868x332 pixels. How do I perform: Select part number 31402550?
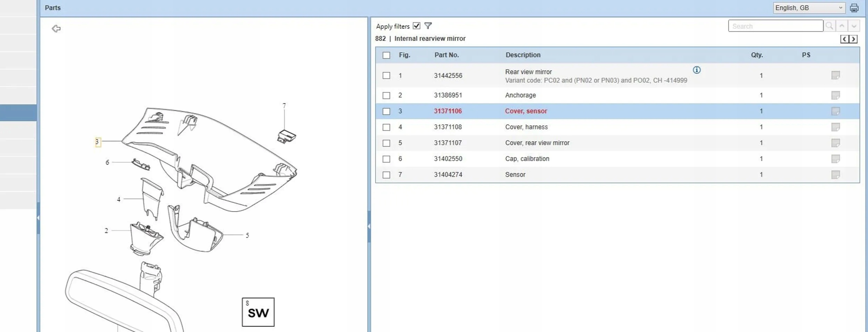[x=448, y=159]
